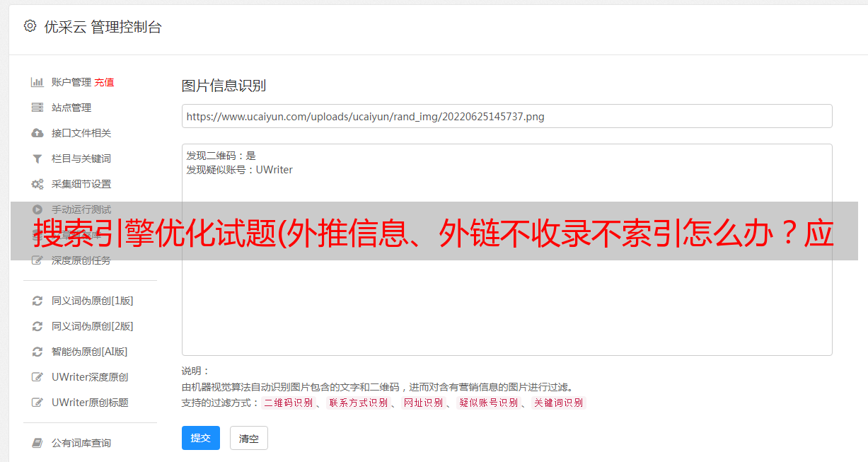Click the red 充值 link
Screen dimensions: 868x462
point(104,82)
